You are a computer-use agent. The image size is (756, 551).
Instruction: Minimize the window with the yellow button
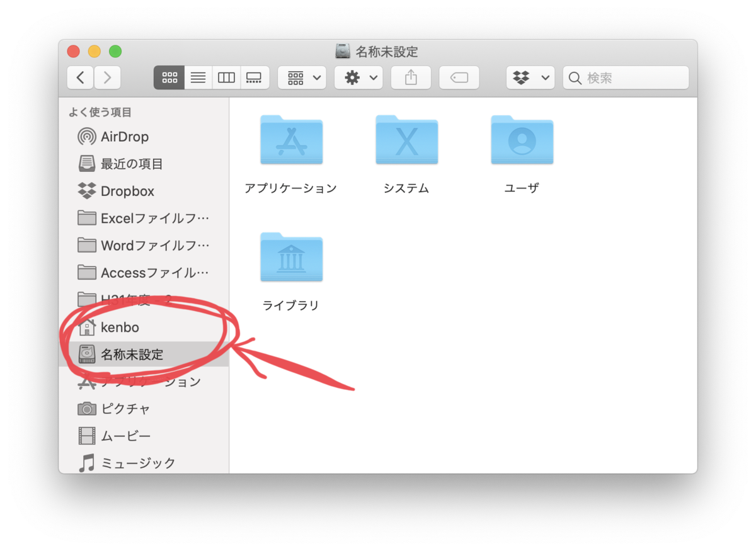[94, 52]
